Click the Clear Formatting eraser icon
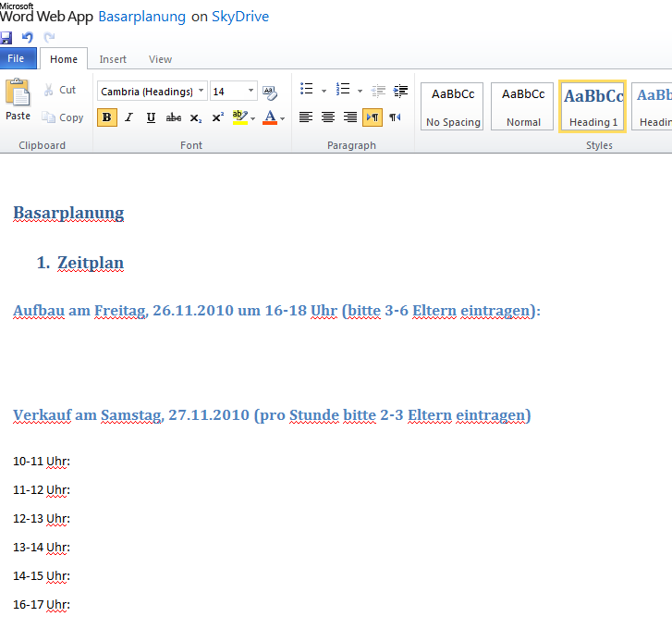Screen dimensions: 672x629 tap(270, 92)
